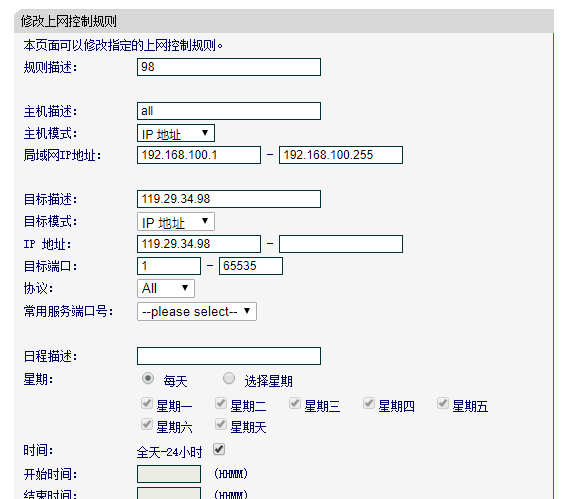Click the 规则描述 input field containing 98
Image resolution: width=563 pixels, height=499 pixels.
pos(229,67)
